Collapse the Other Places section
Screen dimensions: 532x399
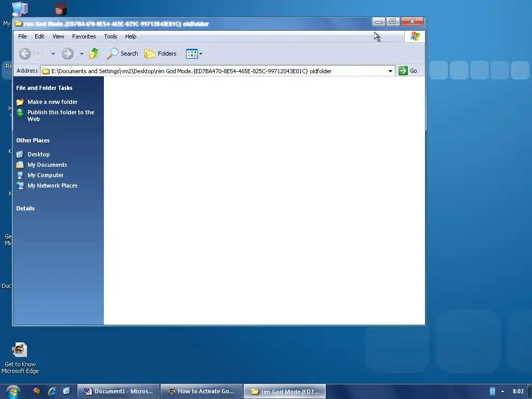coord(33,140)
